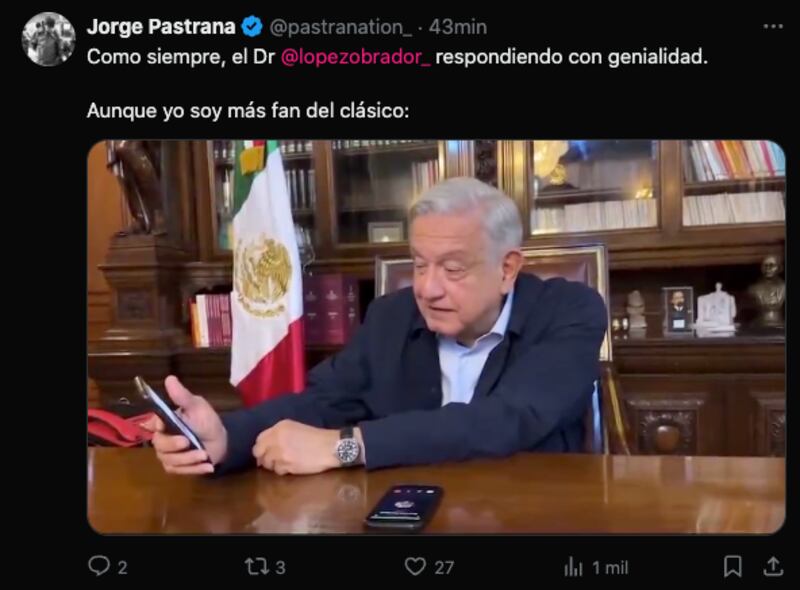Open the Jorge Pastrana display name link

click(161, 27)
